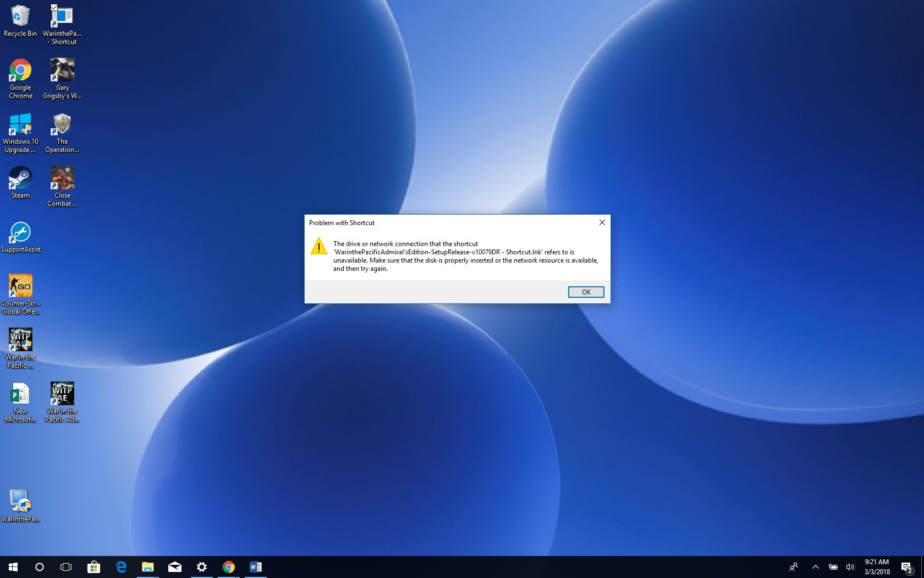Switch to Google Chrome on taskbar
This screenshot has height=578, width=924.
click(228, 567)
